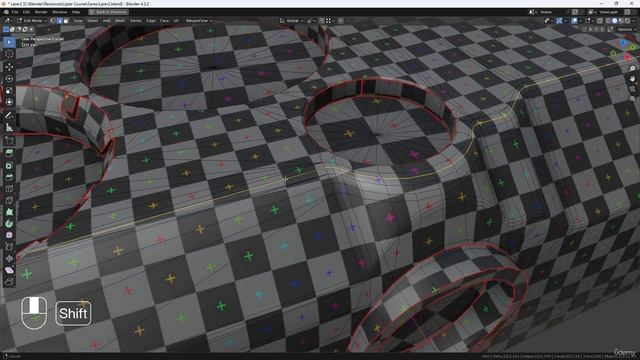Select the Select Box tool in the toolbar
The image size is (640, 360).
9,42
